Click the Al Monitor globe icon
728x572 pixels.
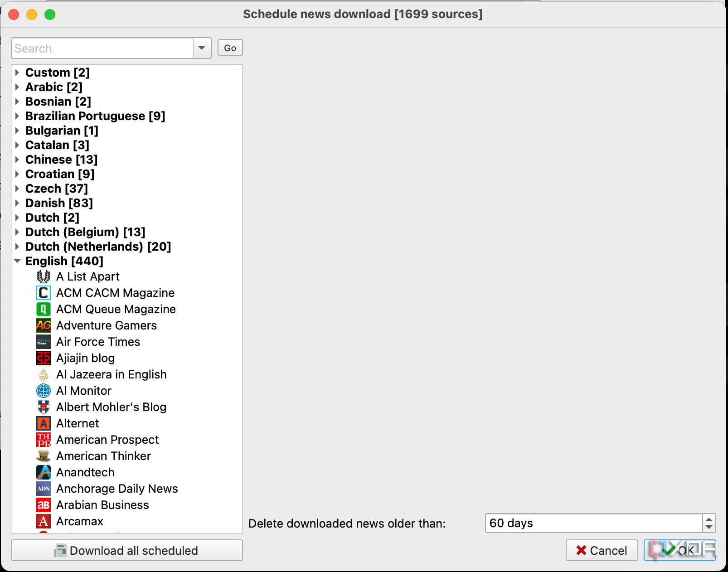(x=44, y=391)
